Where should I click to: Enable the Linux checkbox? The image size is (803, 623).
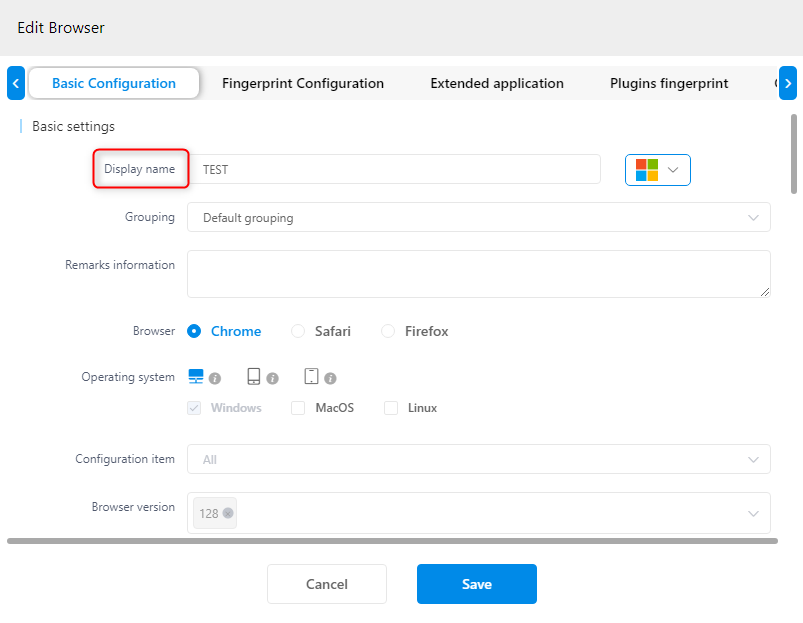(x=391, y=408)
